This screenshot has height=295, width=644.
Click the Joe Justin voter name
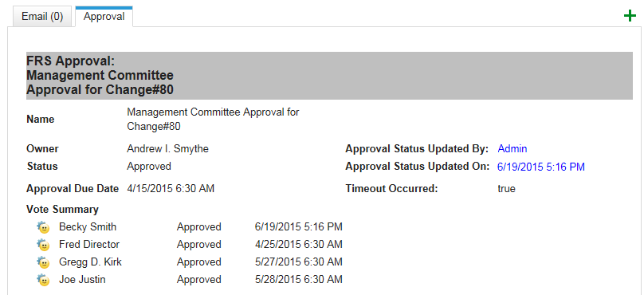[x=82, y=280]
